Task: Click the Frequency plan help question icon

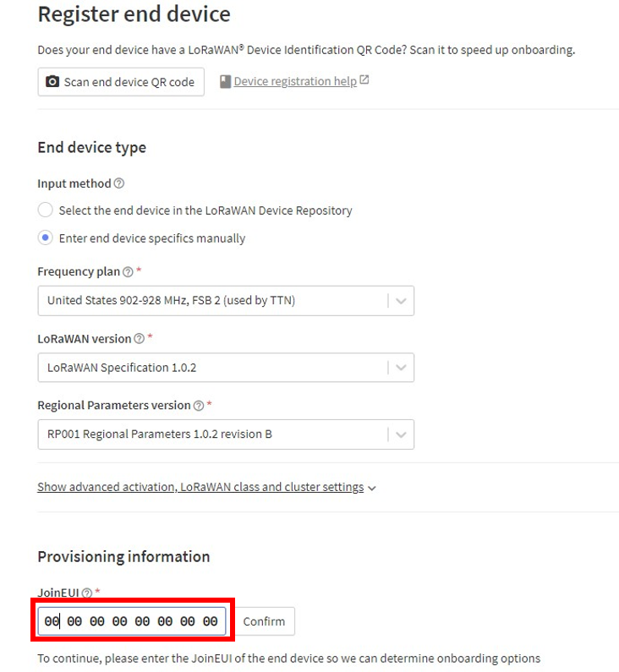Action: (128, 271)
